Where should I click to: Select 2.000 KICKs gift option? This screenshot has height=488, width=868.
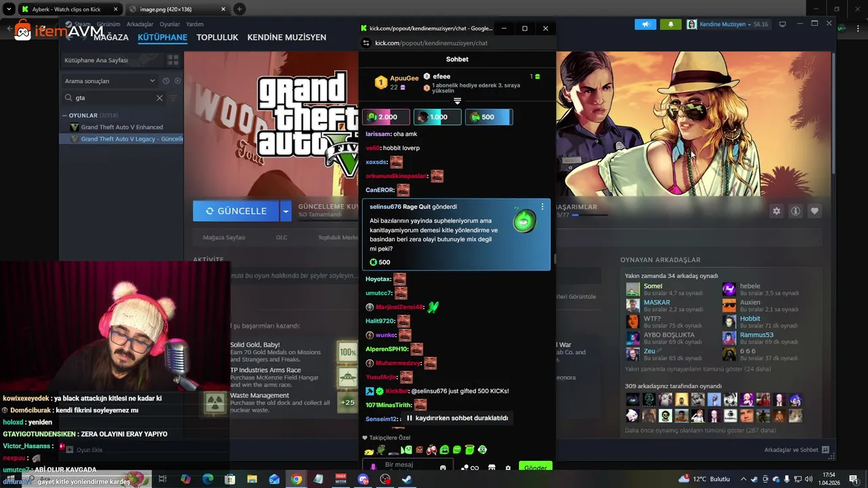click(386, 117)
